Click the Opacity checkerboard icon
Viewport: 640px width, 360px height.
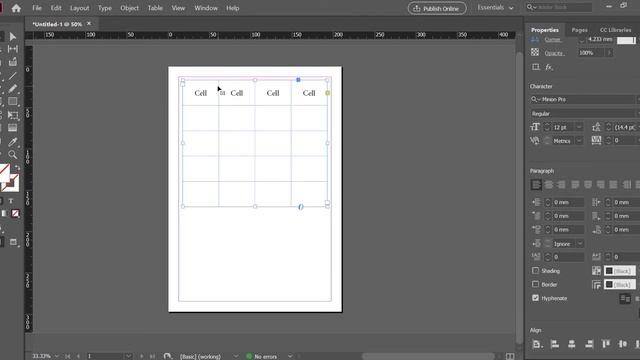(x=535, y=52)
